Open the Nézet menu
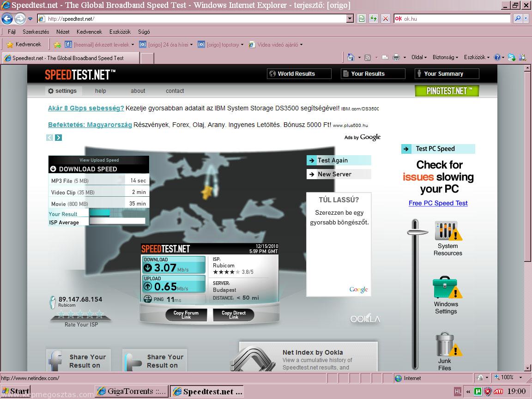The width and height of the screenshot is (532, 399). [x=63, y=32]
